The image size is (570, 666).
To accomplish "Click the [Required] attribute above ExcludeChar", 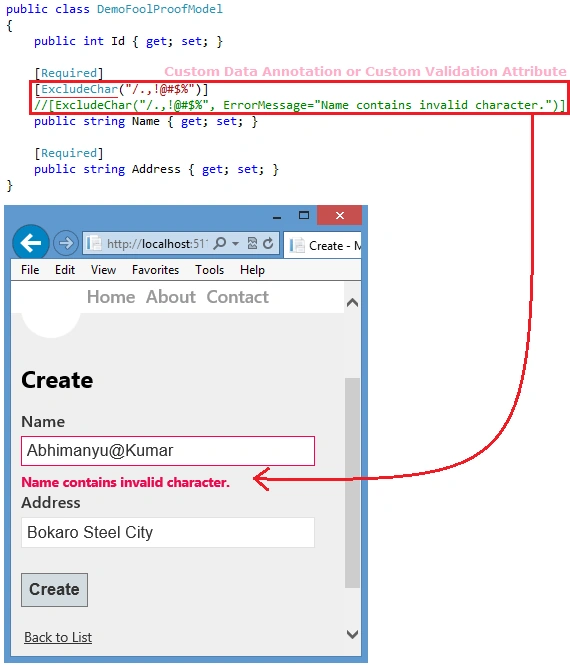I will [x=69, y=73].
